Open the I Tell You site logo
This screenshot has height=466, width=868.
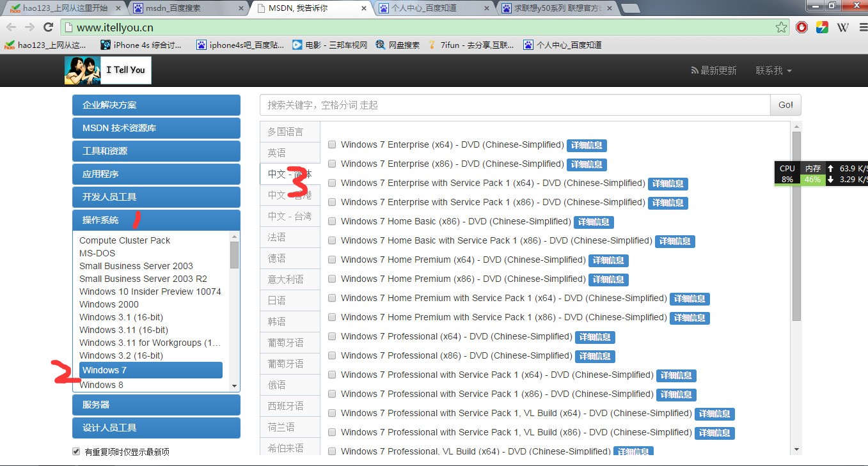(x=108, y=70)
